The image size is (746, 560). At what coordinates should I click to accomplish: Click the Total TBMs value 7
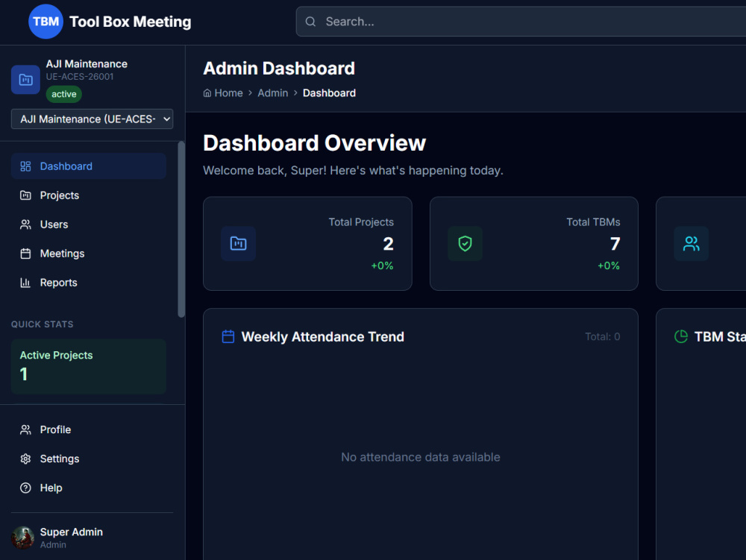[x=615, y=244]
